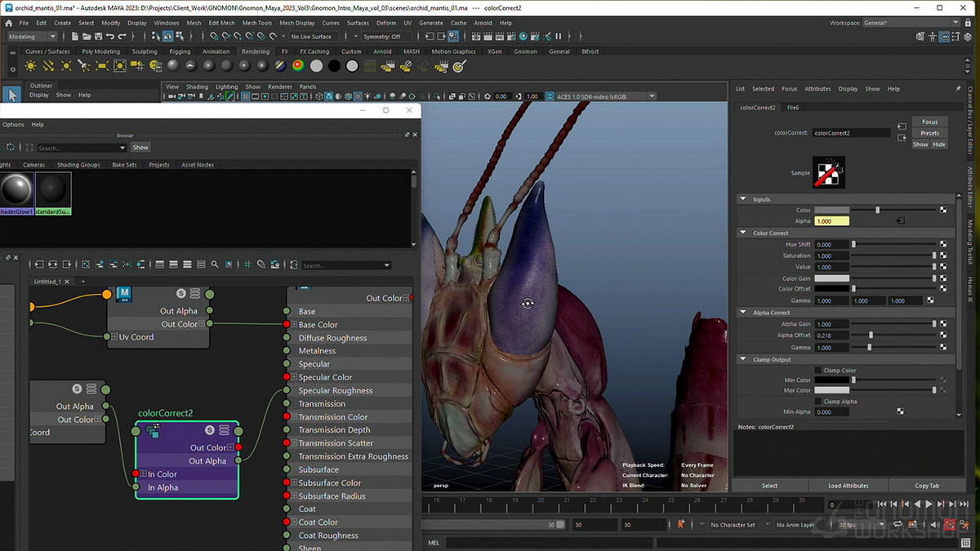Click the ramp shader colorful sphere shelf icon
This screenshot has width=980, height=551.
pyautogui.click(x=298, y=66)
